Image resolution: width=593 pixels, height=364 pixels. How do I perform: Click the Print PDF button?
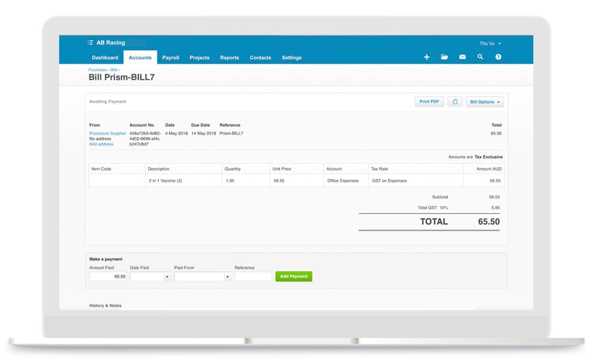point(429,101)
